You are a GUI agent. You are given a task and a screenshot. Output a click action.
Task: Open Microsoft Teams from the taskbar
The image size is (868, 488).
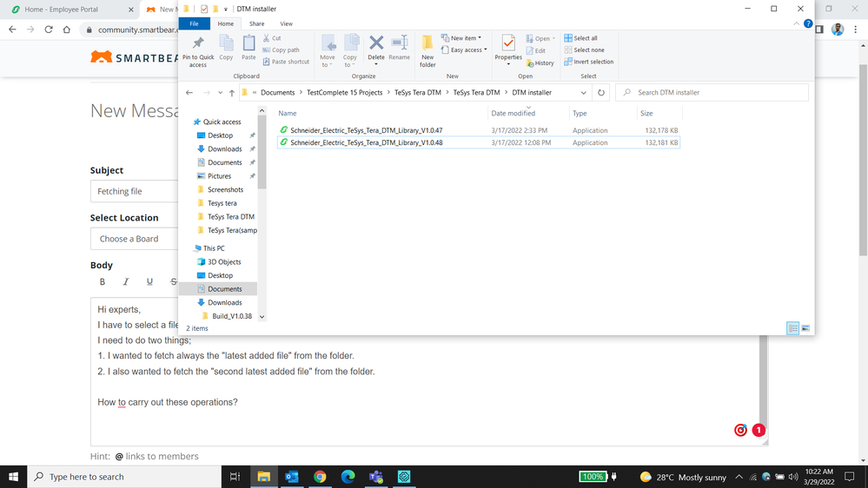(x=376, y=477)
